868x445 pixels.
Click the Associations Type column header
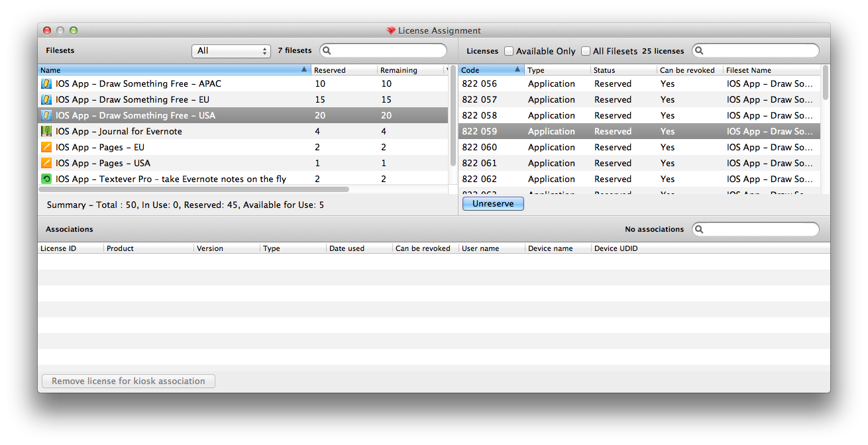(293, 248)
